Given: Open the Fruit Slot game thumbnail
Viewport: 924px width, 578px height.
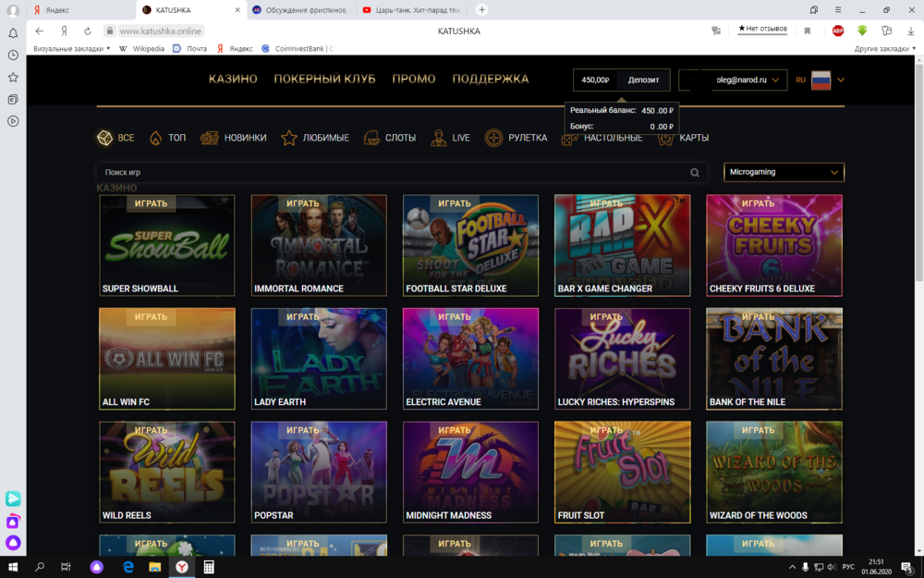Looking at the screenshot, I should (622, 472).
